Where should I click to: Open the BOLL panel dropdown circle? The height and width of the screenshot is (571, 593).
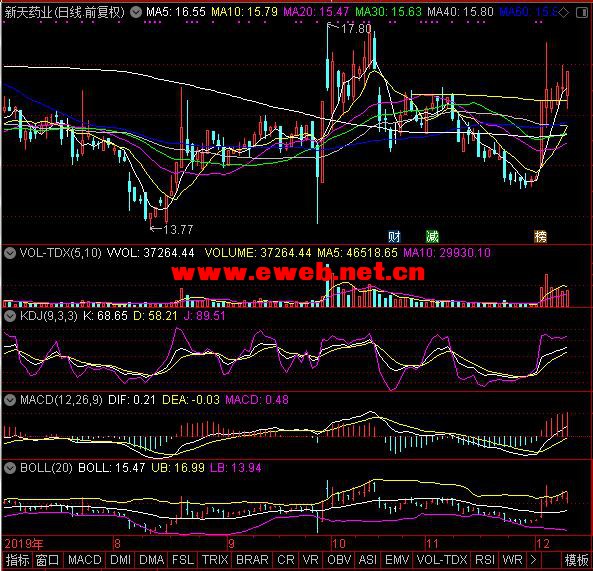(x=10, y=468)
